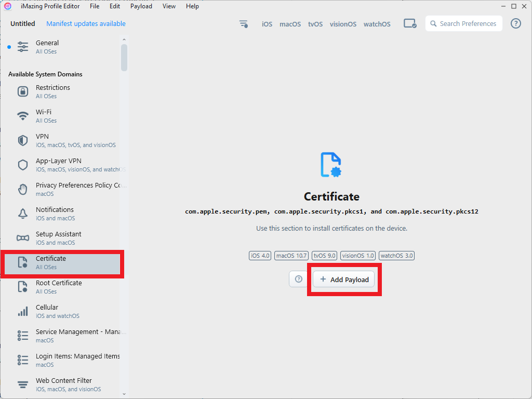
Task: Click the small help button beside Add Payload
Action: coord(299,279)
